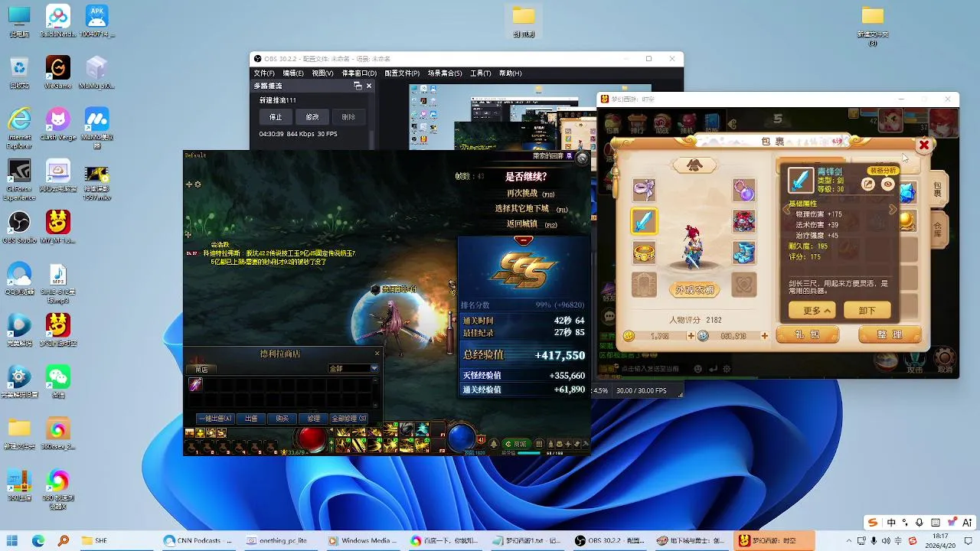
Task: Open the 全部 category dropdown in shop
Action: pos(353,369)
